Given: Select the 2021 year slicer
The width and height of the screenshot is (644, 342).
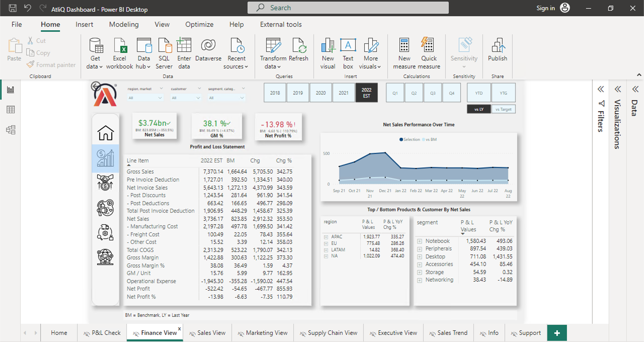Looking at the screenshot, I should click(343, 93).
